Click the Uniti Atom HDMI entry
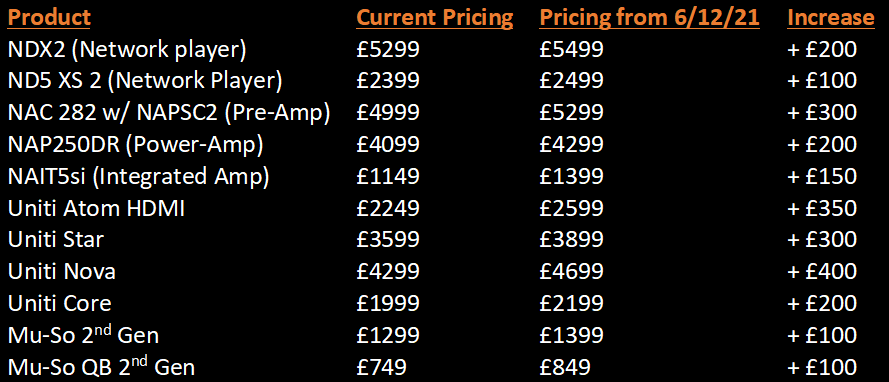 click(x=96, y=209)
